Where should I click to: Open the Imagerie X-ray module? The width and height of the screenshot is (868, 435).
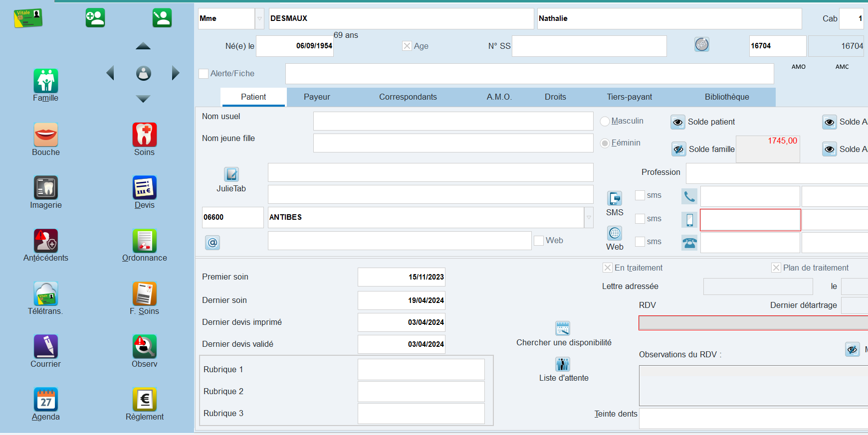[x=46, y=187]
